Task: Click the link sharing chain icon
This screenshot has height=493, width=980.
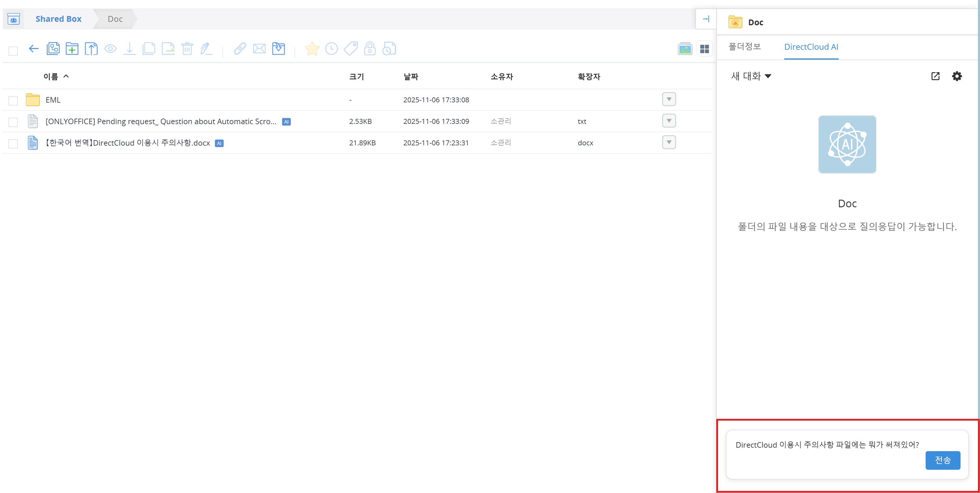Action: point(240,49)
